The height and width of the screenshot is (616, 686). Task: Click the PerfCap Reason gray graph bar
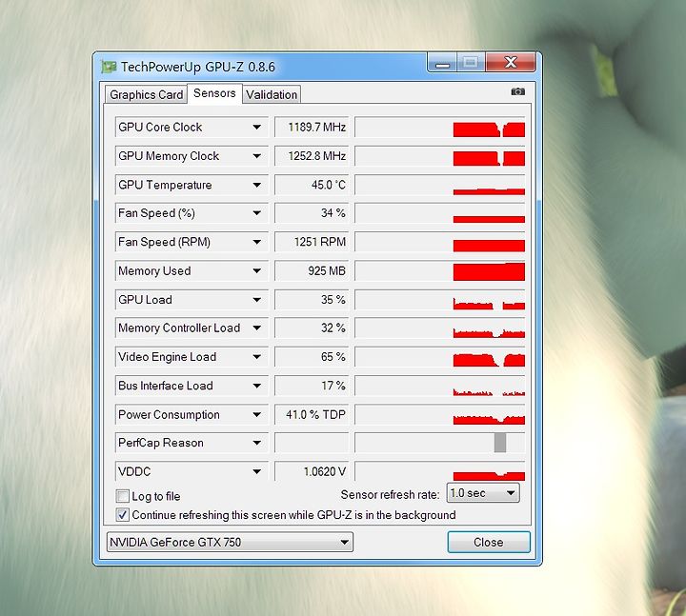click(x=500, y=443)
